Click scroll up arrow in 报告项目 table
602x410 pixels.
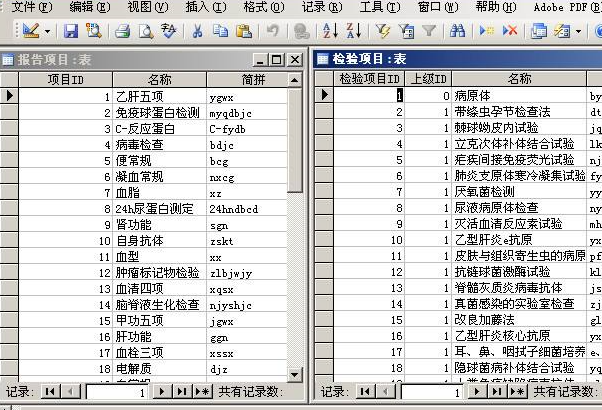click(x=294, y=80)
